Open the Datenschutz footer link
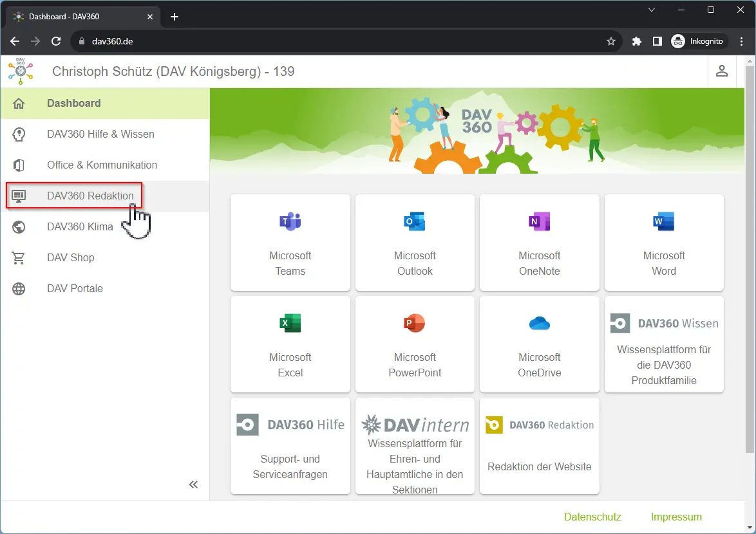The width and height of the screenshot is (756, 534). click(x=592, y=517)
